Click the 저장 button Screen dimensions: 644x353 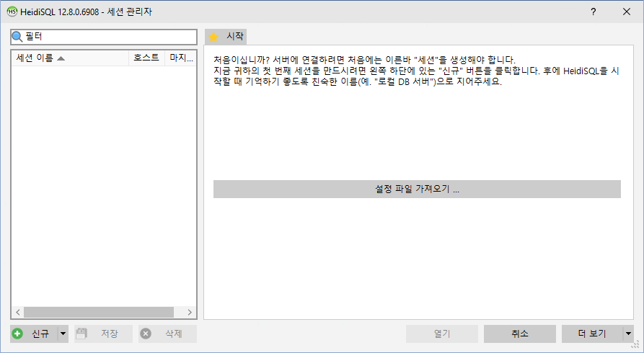tap(104, 334)
